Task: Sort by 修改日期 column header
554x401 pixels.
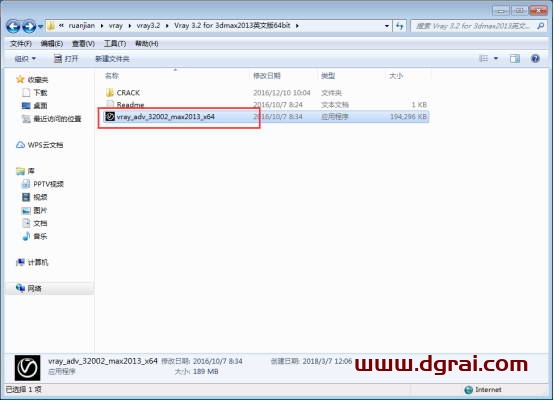Action: tap(267, 76)
